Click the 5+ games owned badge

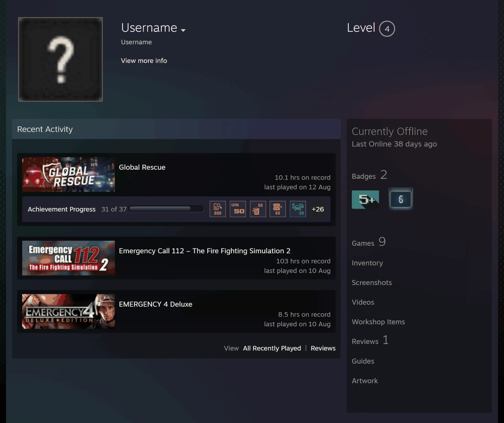tap(365, 200)
